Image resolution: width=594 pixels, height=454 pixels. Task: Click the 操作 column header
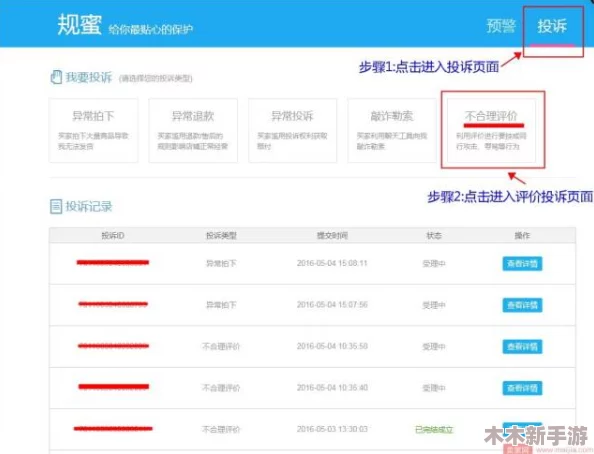tap(522, 236)
